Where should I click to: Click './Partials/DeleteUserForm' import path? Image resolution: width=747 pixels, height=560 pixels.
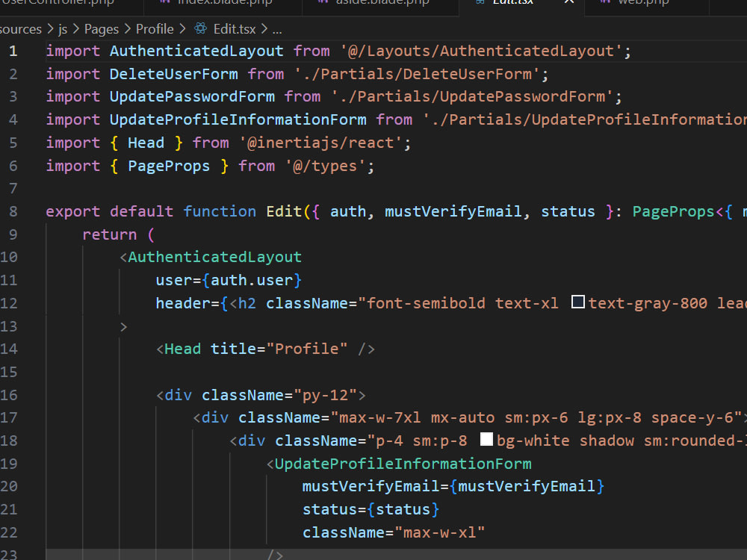tap(418, 74)
